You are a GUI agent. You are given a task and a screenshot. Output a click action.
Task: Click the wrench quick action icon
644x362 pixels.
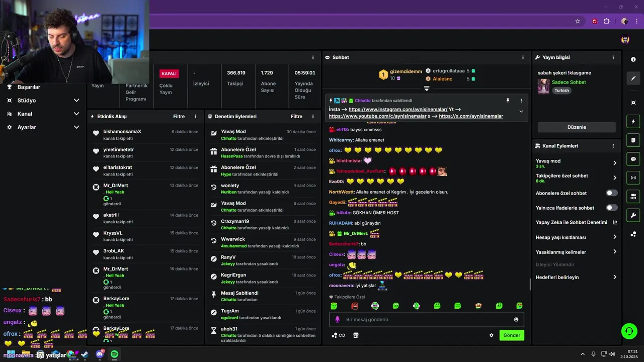(x=633, y=215)
